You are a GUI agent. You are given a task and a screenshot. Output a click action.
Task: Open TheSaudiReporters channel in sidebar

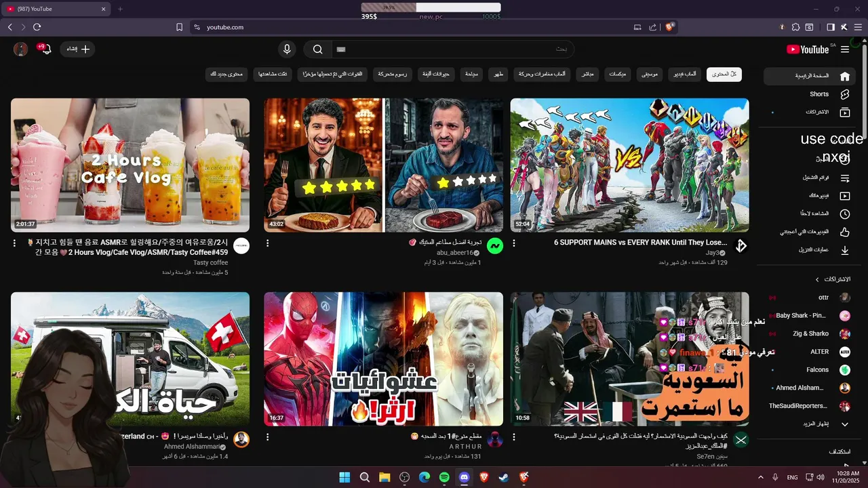click(x=810, y=406)
